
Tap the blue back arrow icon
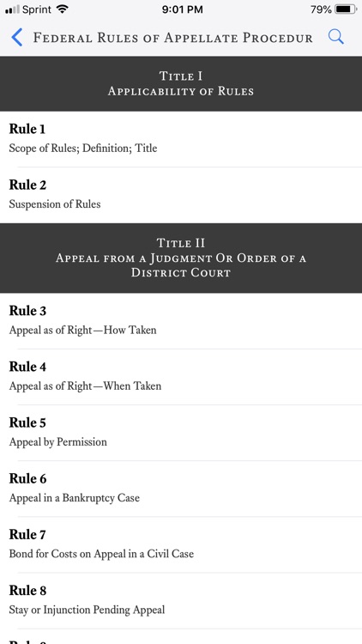[16, 38]
